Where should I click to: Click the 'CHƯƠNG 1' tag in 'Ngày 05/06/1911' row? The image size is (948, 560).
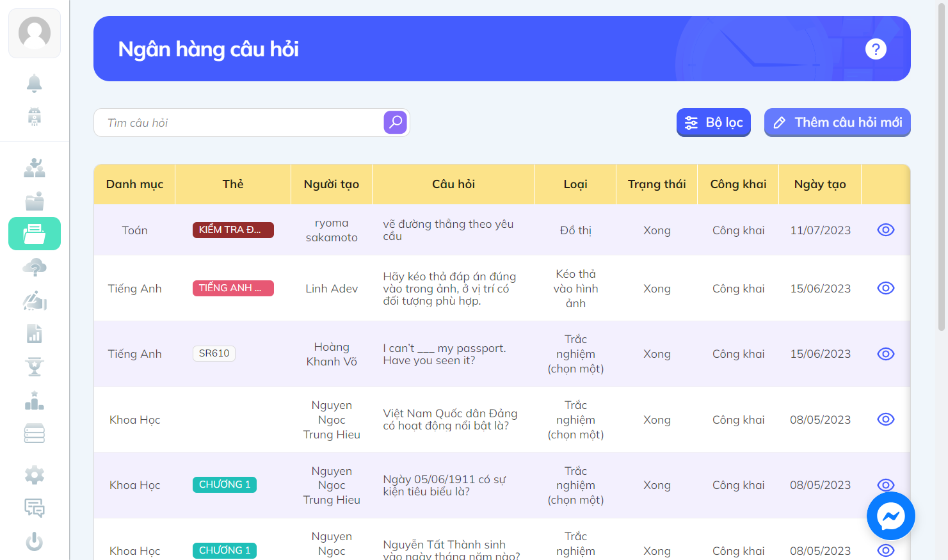(225, 484)
